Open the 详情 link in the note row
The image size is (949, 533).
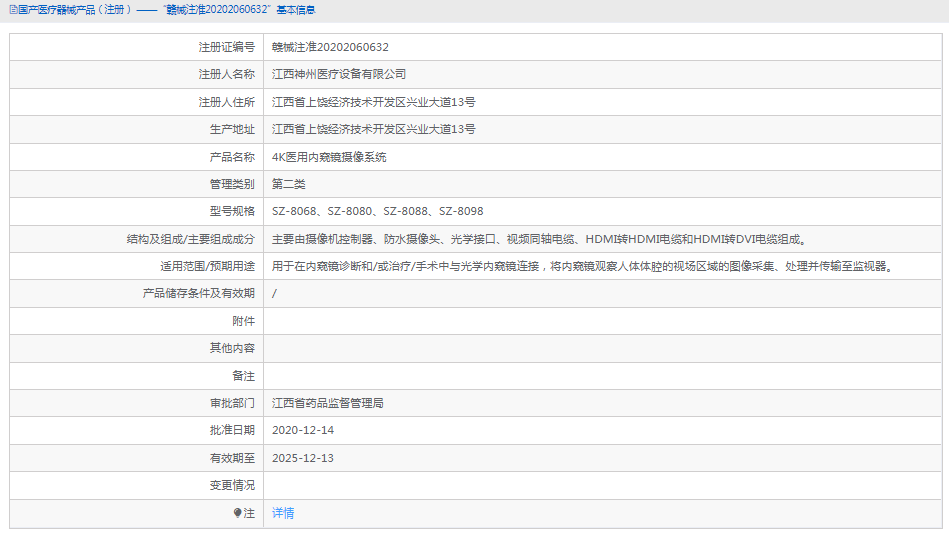coord(283,513)
